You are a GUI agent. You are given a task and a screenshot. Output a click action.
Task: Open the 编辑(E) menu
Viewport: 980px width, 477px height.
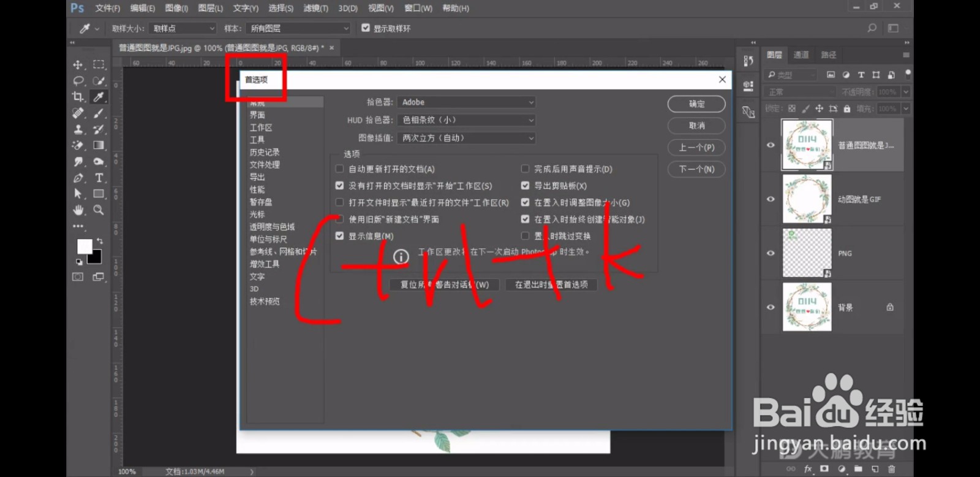tap(143, 8)
